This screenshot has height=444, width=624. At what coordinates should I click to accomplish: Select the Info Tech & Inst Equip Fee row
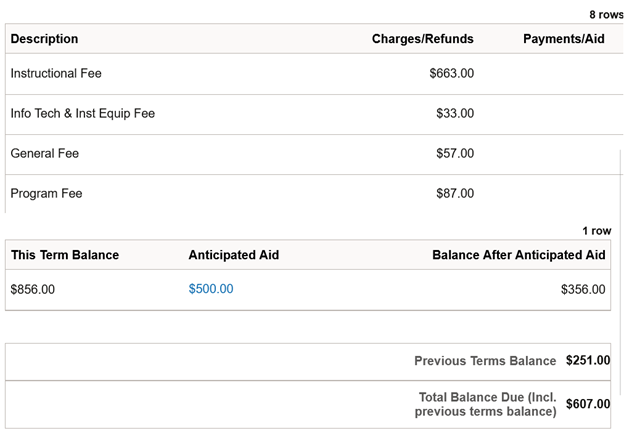82,113
